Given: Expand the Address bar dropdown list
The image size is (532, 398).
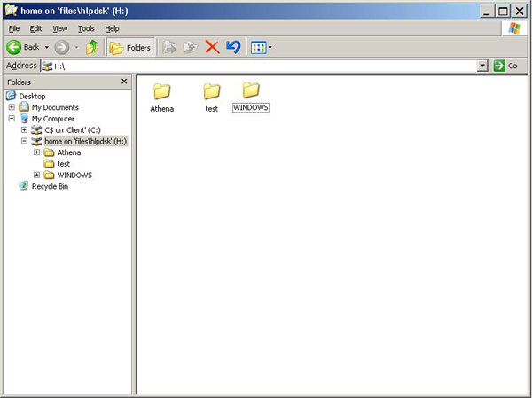Looking at the screenshot, I should coord(482,66).
